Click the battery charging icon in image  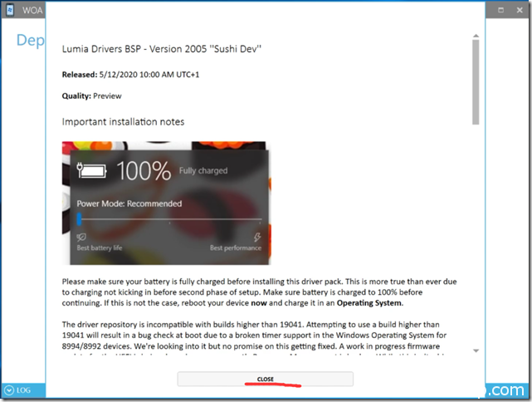point(92,171)
